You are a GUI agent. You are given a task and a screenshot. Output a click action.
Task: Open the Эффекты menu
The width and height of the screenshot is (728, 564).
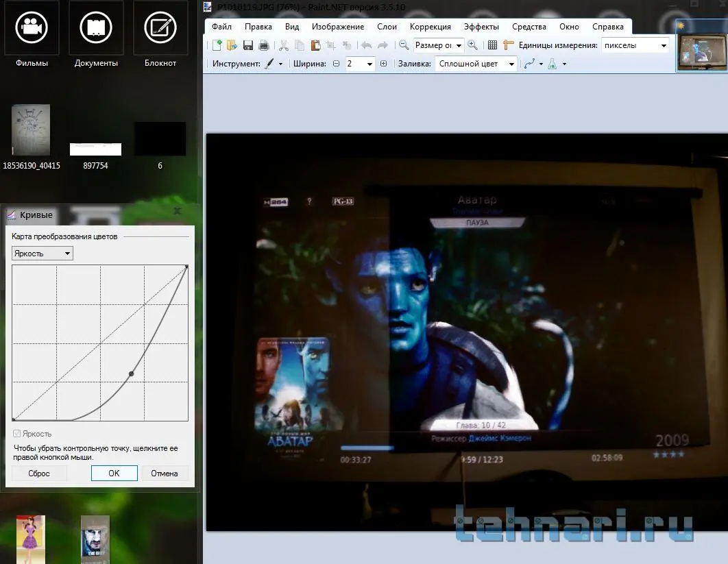coord(481,27)
